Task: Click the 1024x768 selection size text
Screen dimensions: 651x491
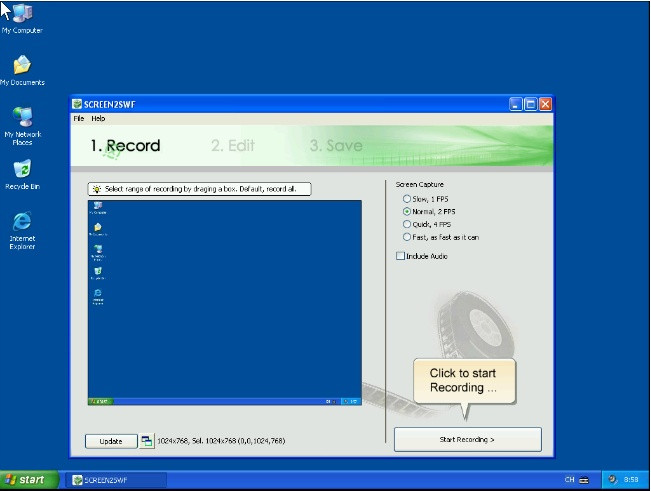Action: coord(221,440)
